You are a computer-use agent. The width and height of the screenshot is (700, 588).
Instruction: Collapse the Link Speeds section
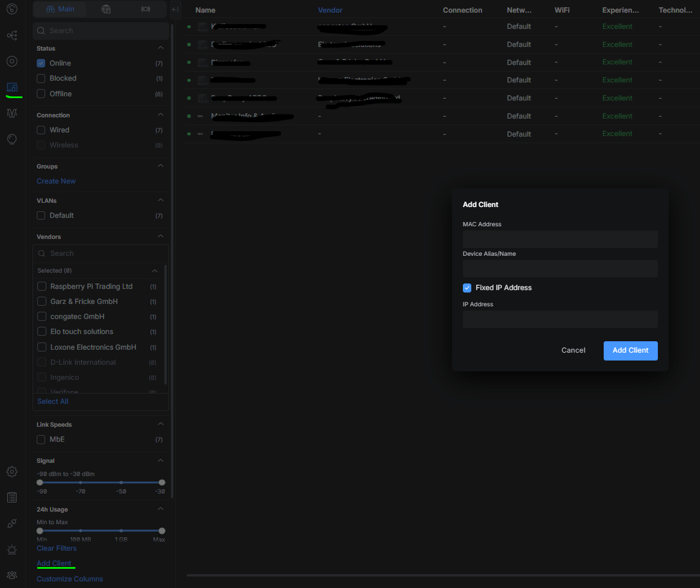tap(161, 424)
